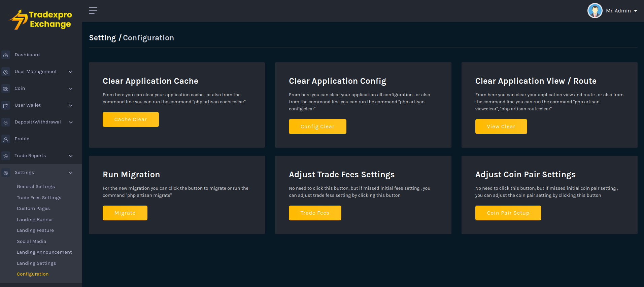The image size is (644, 287).
Task: Click the Trade Reports sidebar icon
Action: click(x=6, y=156)
